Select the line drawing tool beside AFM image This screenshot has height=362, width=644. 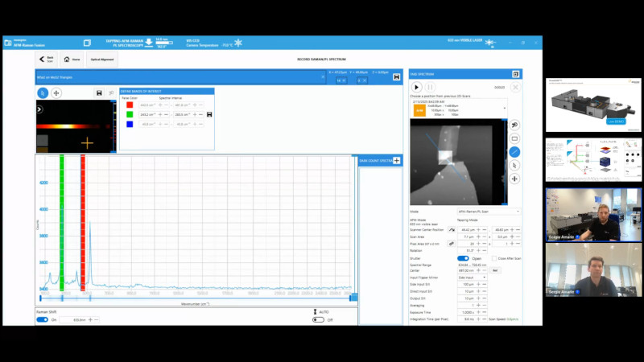515,151
